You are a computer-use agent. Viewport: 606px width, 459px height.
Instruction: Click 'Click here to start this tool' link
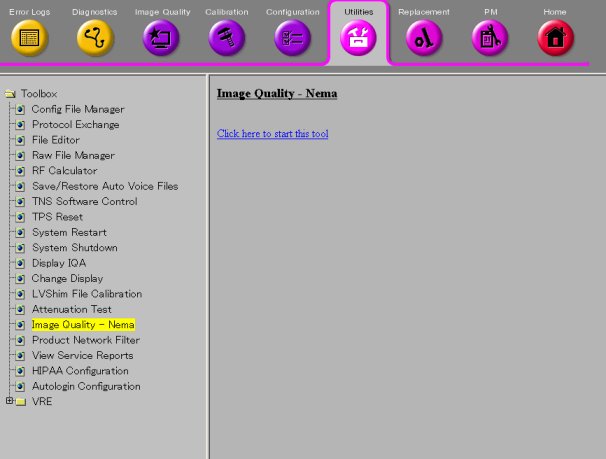(272, 134)
